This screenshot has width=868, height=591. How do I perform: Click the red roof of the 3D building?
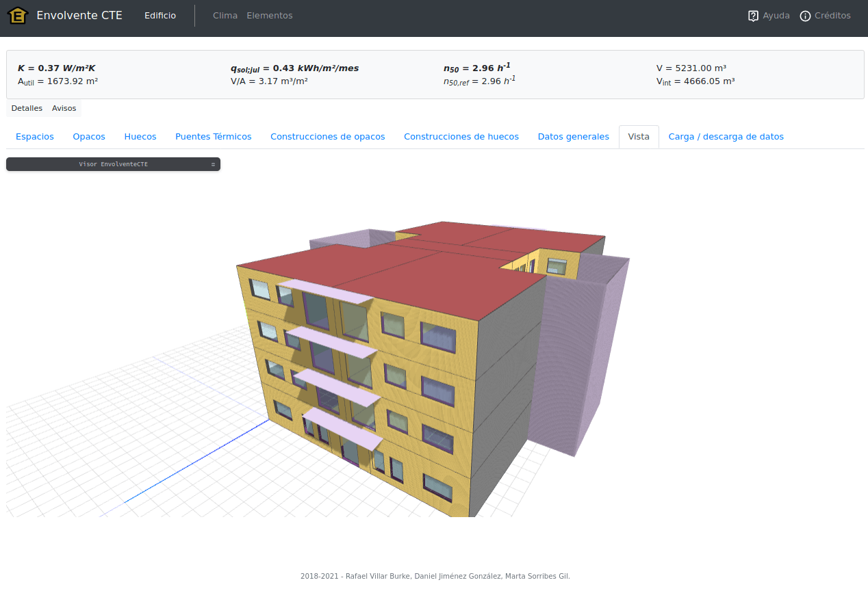tap(411, 280)
